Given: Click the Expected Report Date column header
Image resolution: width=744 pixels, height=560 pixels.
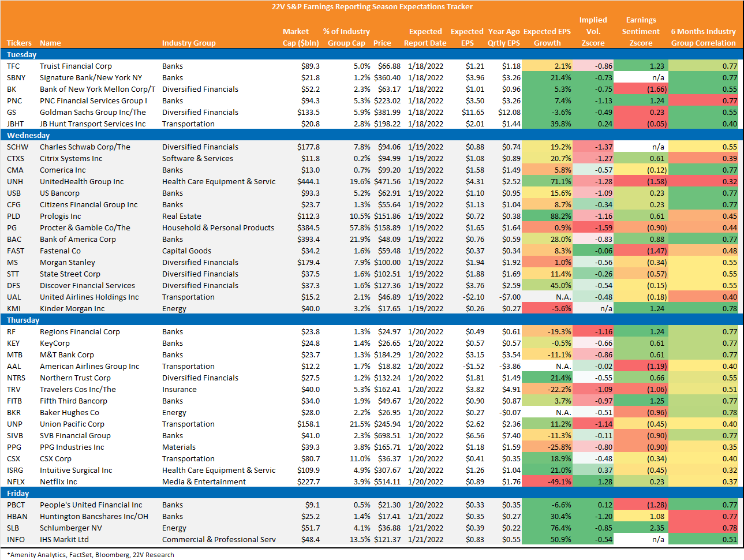Looking at the screenshot, I should (425, 37).
